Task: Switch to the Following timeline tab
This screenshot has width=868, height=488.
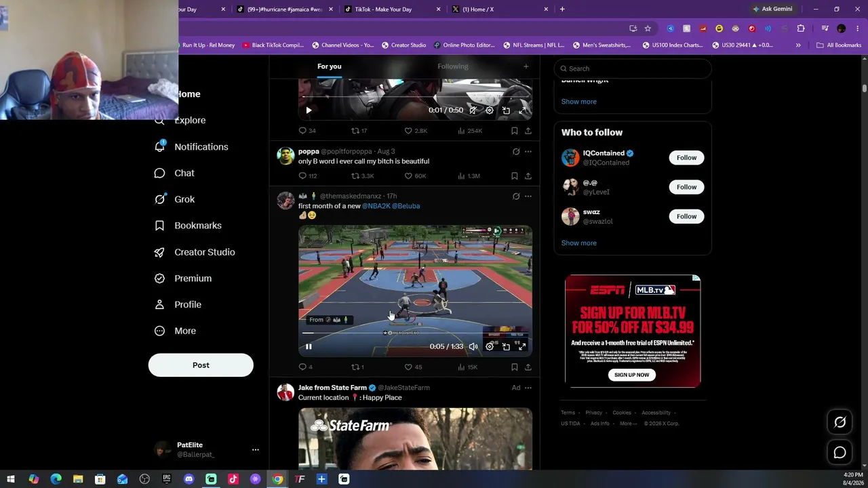Action: [x=453, y=66]
